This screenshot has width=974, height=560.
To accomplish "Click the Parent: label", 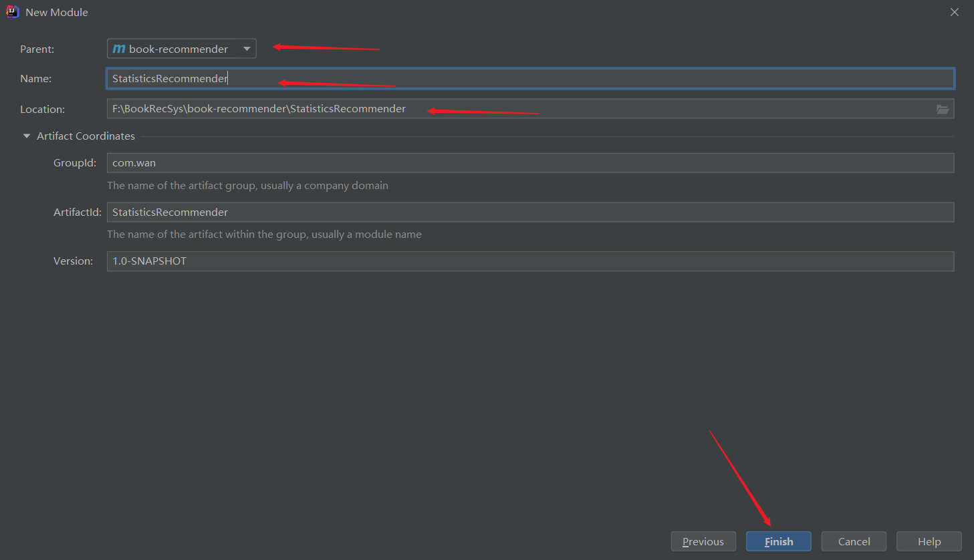I will point(37,49).
